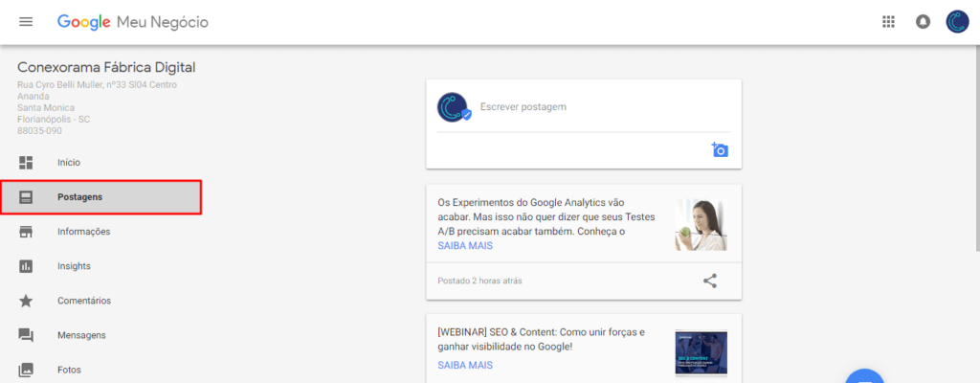Click the blue floating action button

coord(865,376)
